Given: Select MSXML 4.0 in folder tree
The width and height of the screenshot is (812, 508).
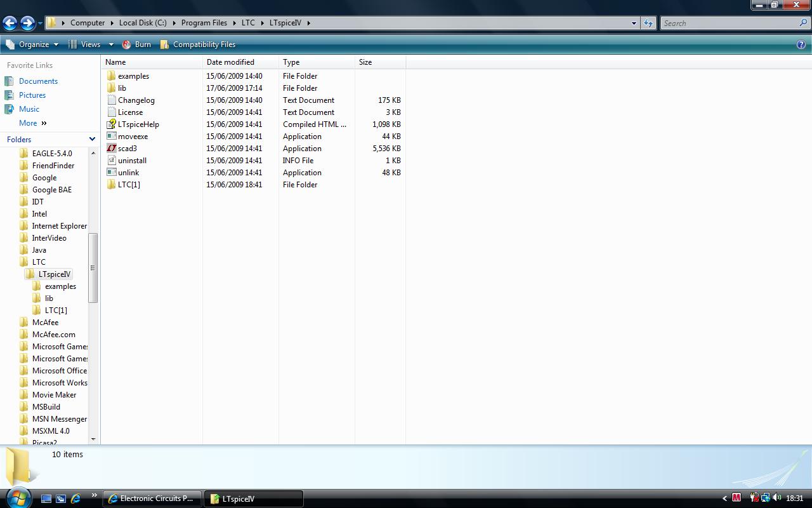Looking at the screenshot, I should 51,431.
